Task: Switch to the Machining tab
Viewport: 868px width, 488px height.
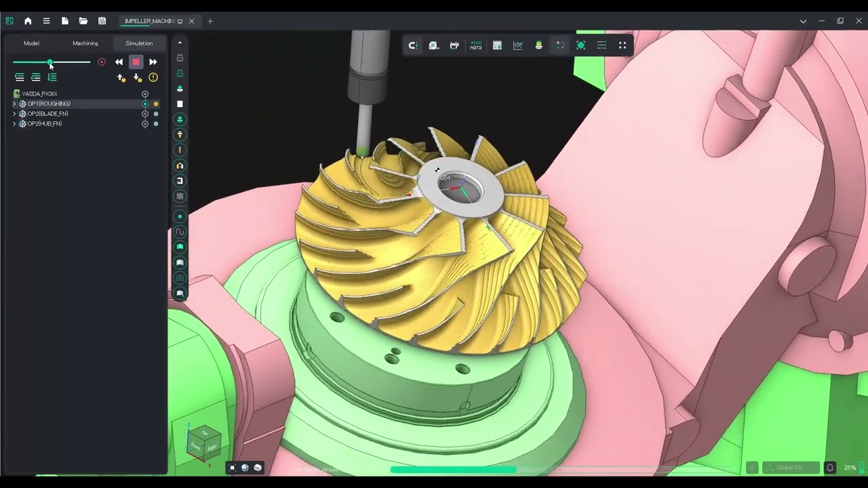Action: (x=85, y=43)
